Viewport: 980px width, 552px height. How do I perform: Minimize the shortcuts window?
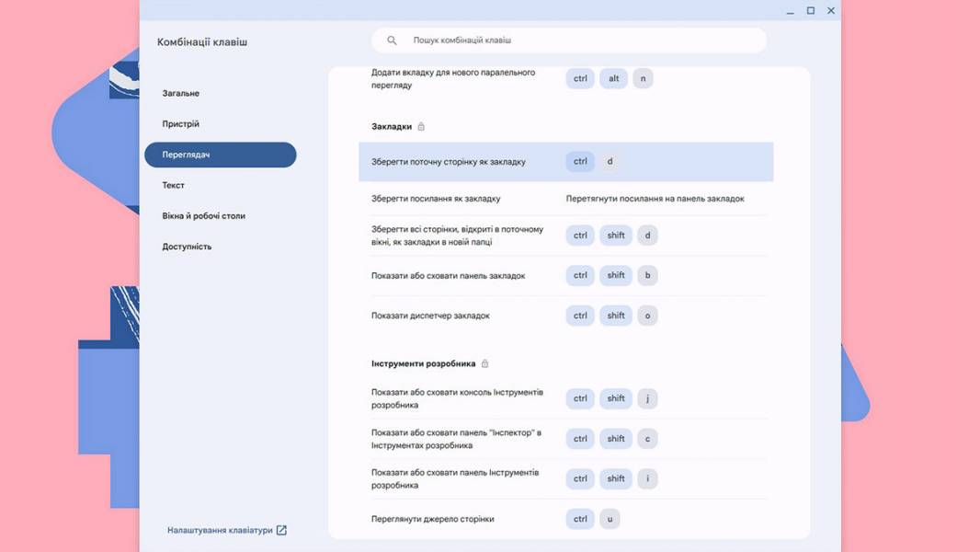click(x=790, y=11)
